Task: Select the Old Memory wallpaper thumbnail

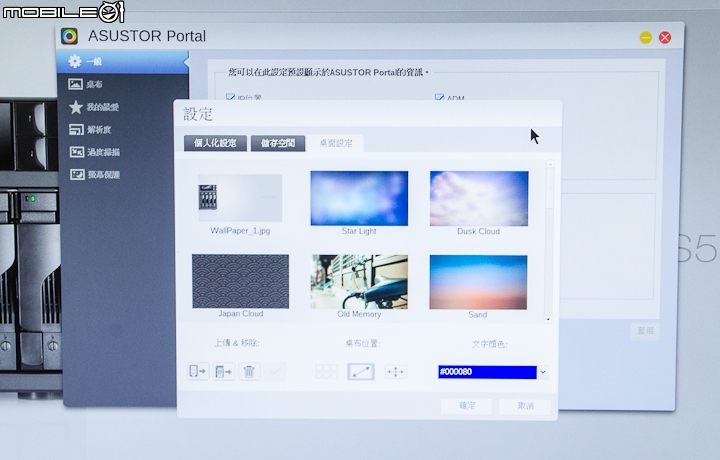Action: point(359,281)
